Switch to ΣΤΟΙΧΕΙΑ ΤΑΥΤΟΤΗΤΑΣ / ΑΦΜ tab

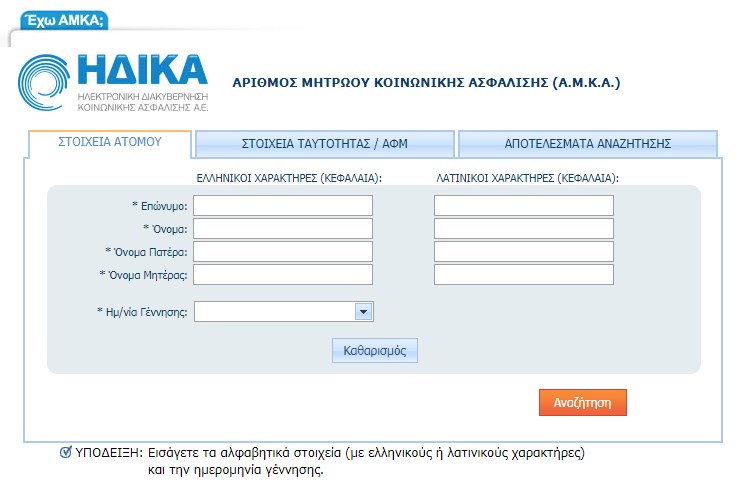[x=325, y=143]
